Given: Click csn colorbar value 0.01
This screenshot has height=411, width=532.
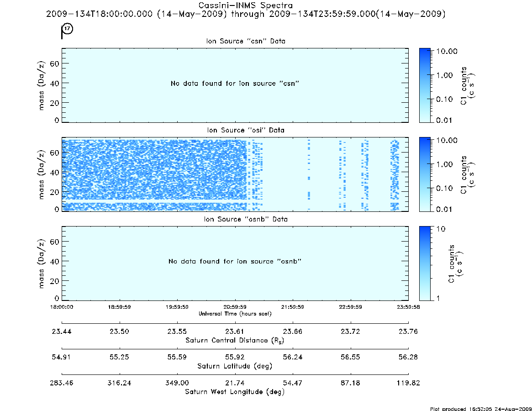Looking at the screenshot, I should pyautogui.click(x=444, y=120).
